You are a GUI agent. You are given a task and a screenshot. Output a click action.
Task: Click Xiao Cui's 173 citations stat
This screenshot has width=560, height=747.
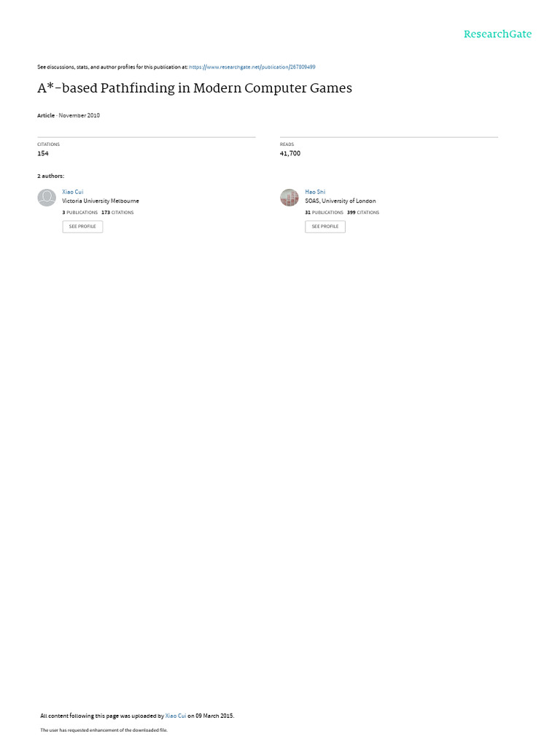(117, 212)
